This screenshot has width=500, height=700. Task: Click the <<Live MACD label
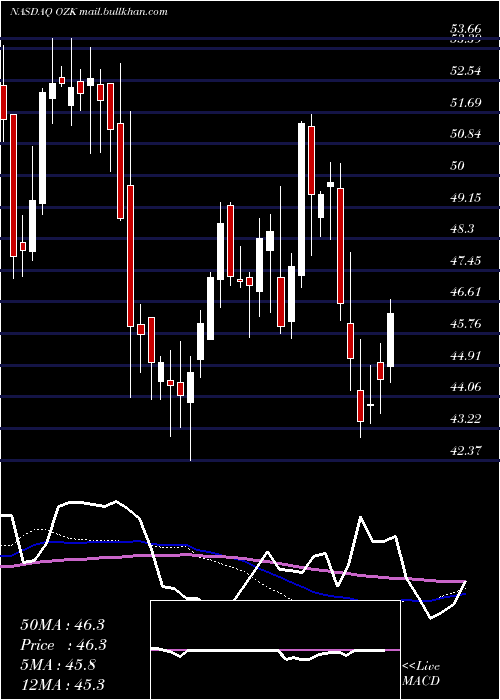point(421,673)
